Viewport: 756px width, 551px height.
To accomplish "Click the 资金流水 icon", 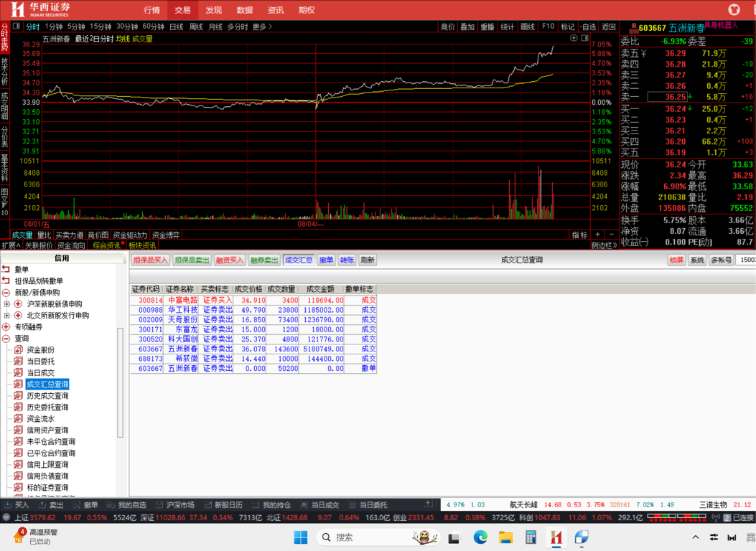I will click(x=19, y=418).
